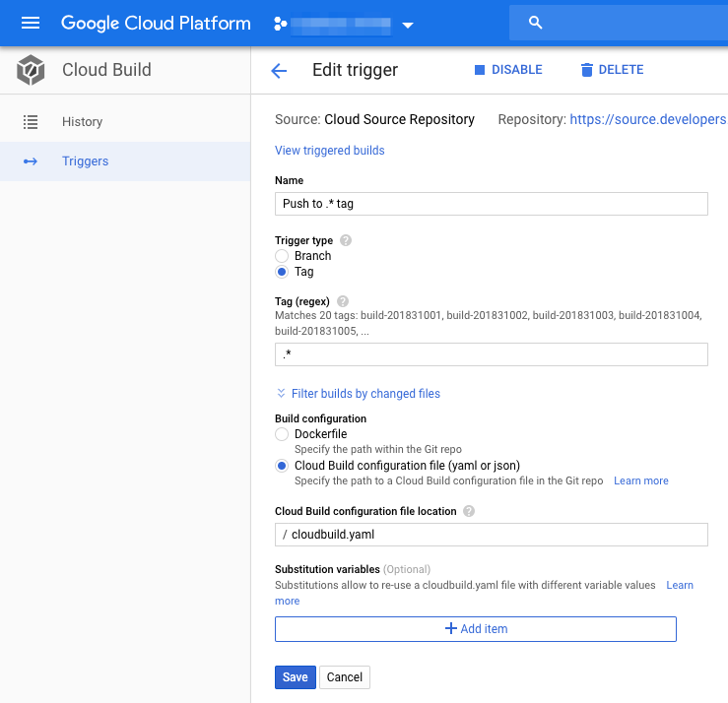Focus the cloudbuild.yaml location field

[x=492, y=535]
